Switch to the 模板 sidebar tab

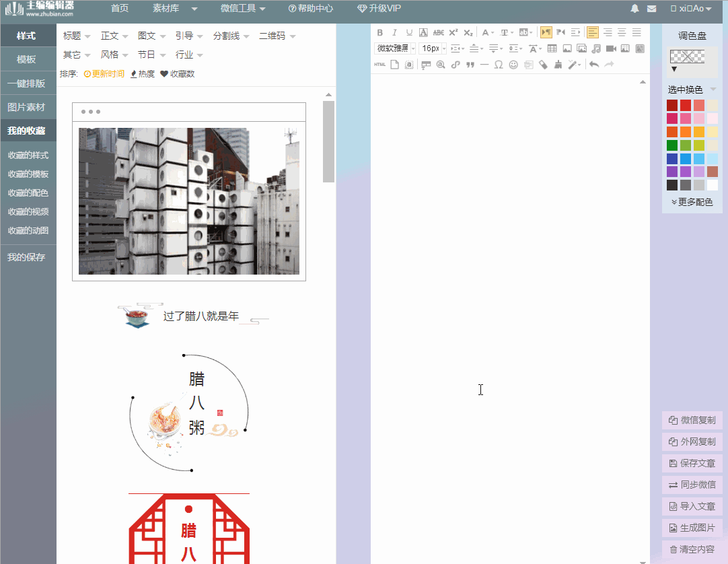click(x=28, y=59)
